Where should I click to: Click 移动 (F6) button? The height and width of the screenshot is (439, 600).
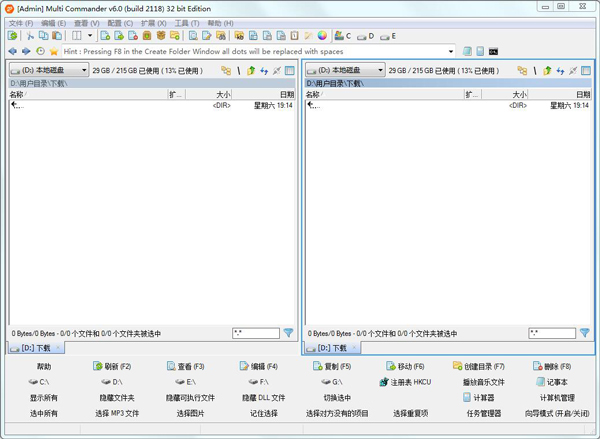click(405, 366)
